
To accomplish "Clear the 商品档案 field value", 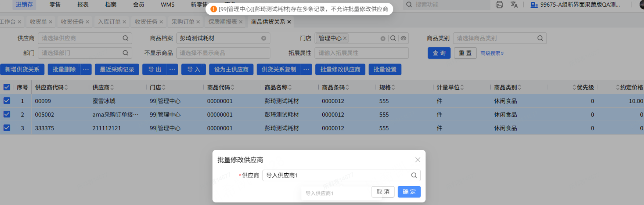I will point(263,38).
